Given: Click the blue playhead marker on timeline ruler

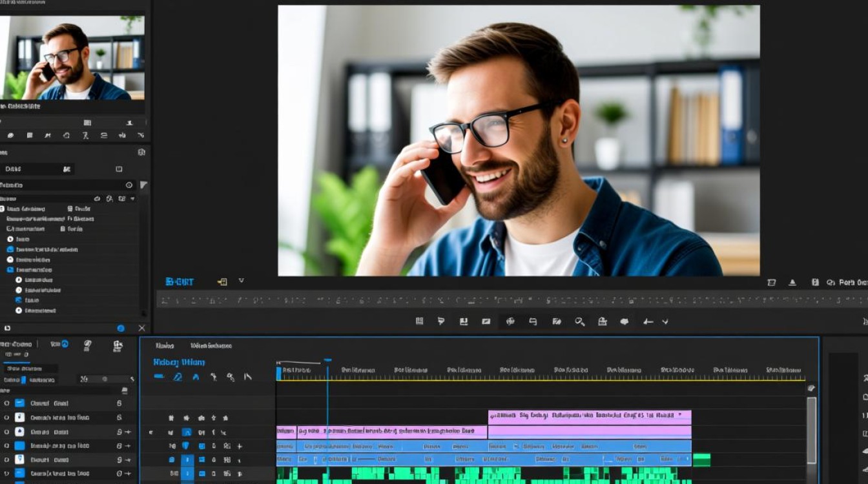Looking at the screenshot, I should (327, 361).
